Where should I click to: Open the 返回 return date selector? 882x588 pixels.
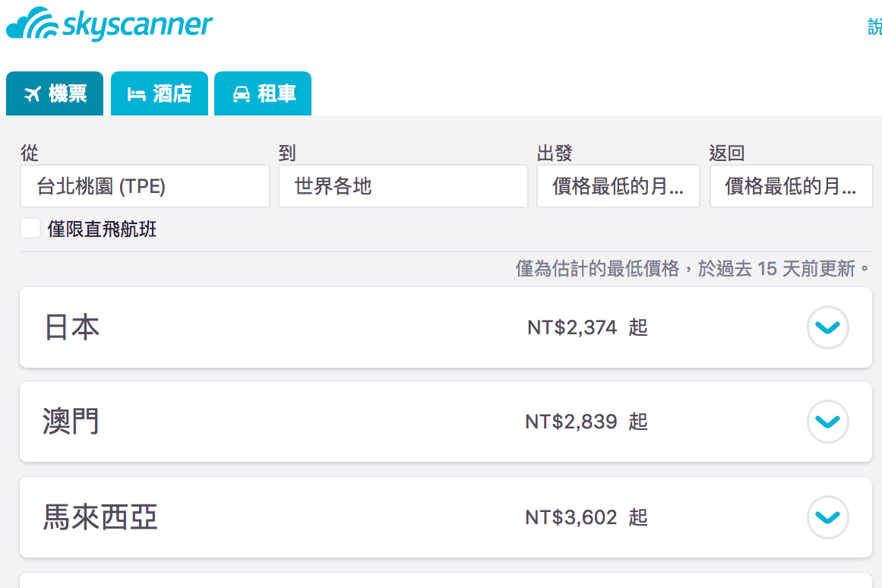[791, 186]
